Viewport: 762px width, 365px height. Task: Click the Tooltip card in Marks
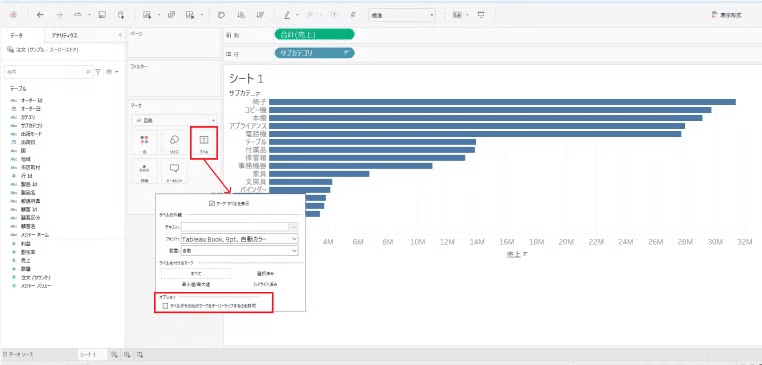[174, 172]
